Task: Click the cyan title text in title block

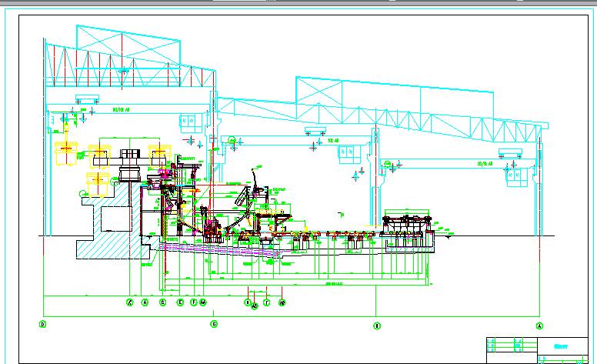Action: (x=560, y=346)
